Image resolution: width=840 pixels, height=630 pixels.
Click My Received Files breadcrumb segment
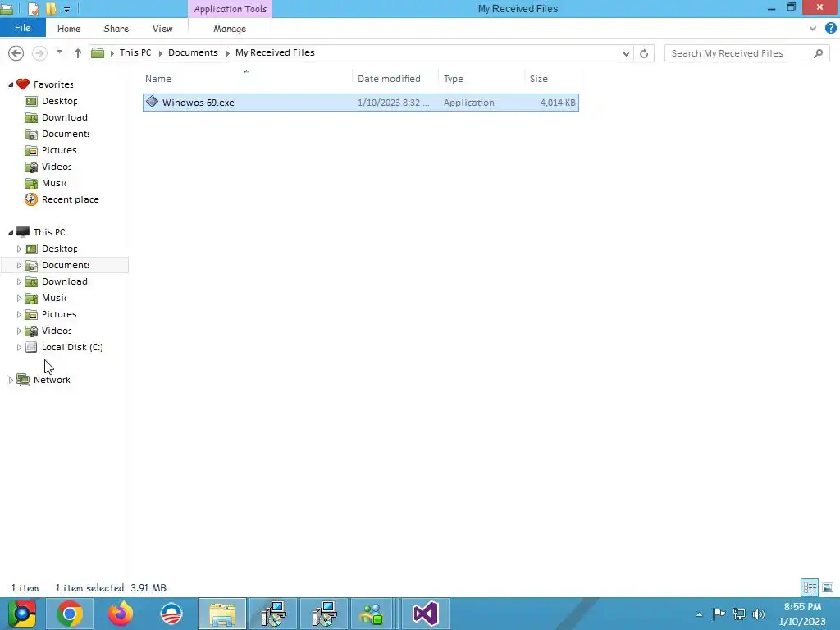[275, 52]
